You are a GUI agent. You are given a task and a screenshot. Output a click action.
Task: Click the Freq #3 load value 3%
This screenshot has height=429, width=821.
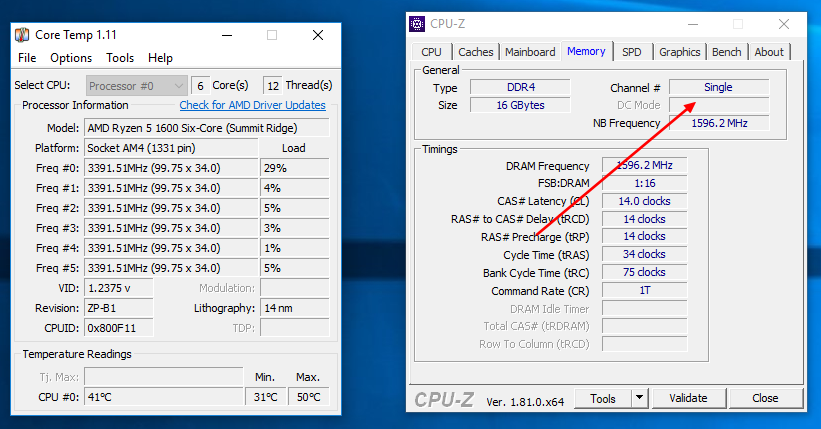pyautogui.click(x=295, y=228)
